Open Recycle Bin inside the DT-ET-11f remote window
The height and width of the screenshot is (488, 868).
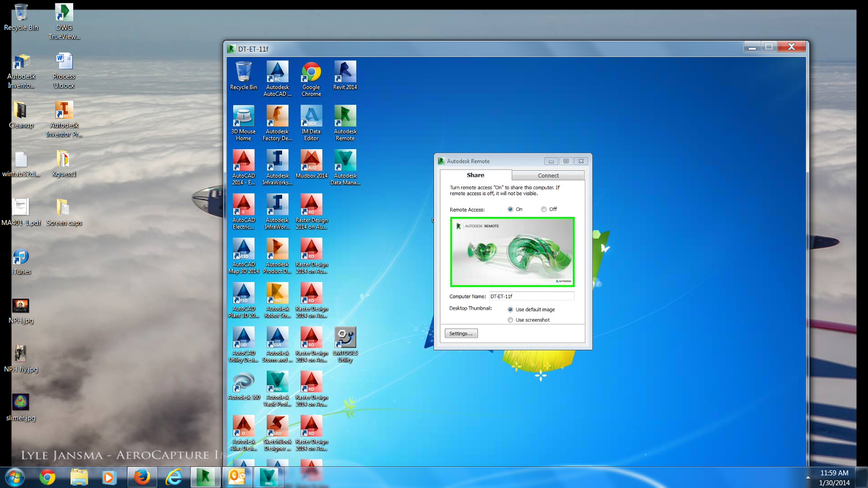pyautogui.click(x=244, y=76)
